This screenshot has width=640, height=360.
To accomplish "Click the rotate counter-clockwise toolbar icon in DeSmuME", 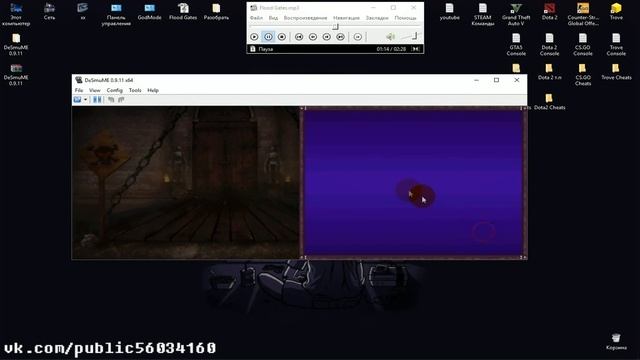I will (x=111, y=100).
